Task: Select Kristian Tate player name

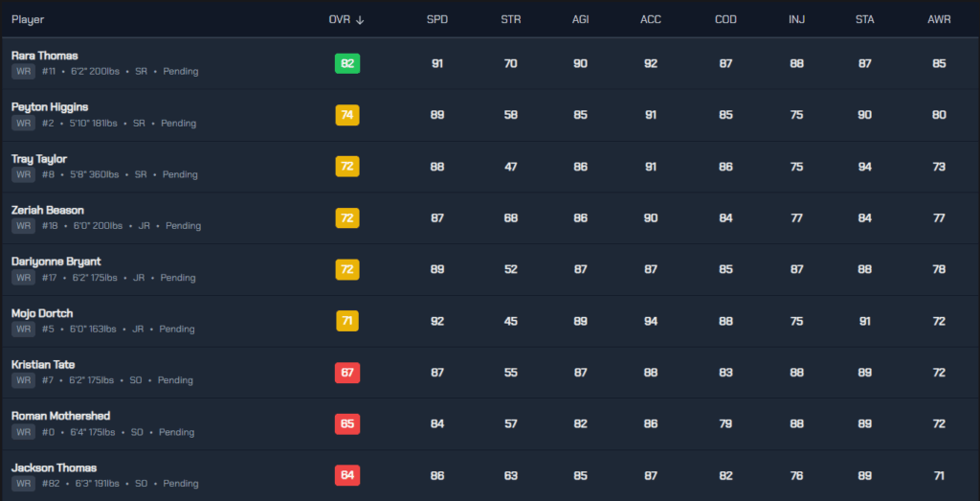Action: click(42, 365)
